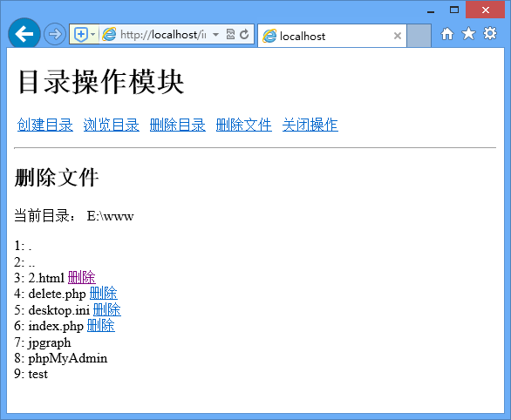
Task: Close the localhost tab
Action: click(398, 36)
